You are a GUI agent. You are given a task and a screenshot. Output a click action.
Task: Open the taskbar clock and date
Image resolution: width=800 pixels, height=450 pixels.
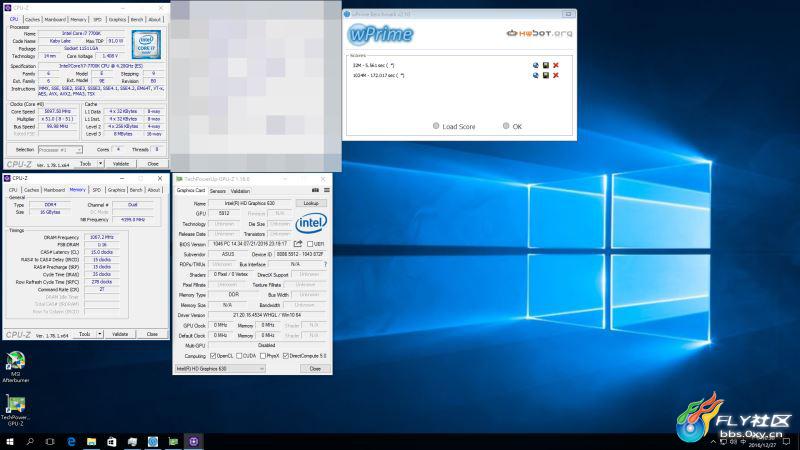pos(763,442)
